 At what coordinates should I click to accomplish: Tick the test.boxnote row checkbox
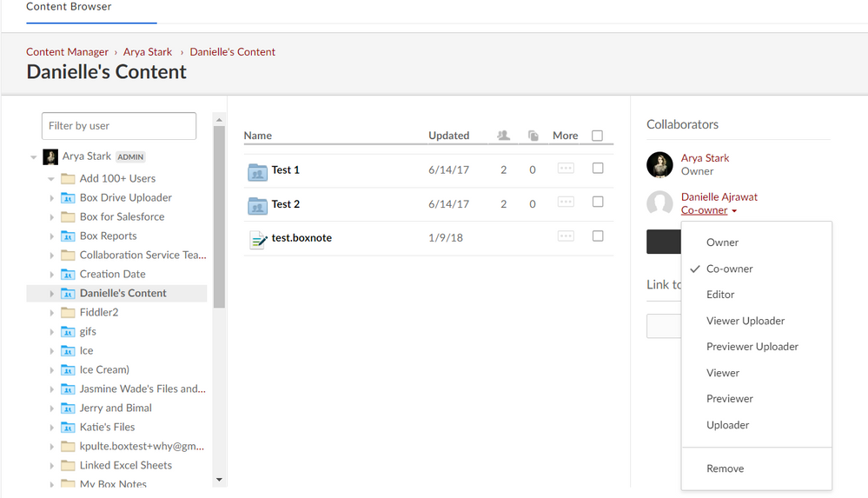598,236
